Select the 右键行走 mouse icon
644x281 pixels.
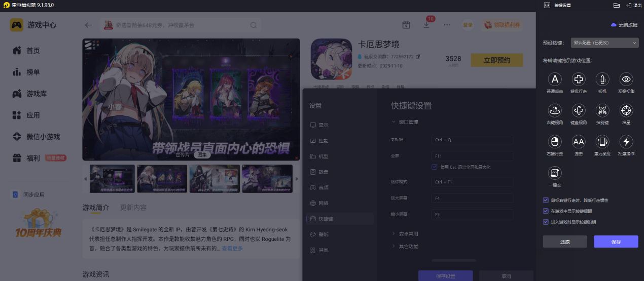coord(555,141)
